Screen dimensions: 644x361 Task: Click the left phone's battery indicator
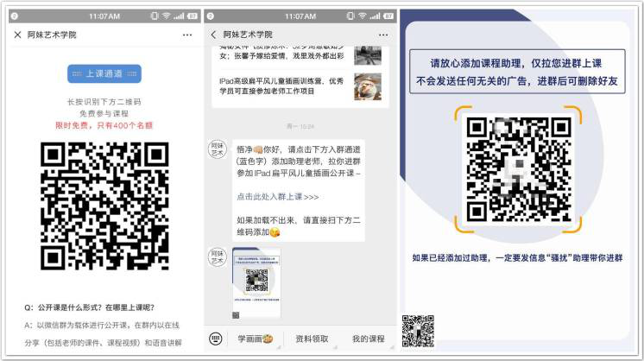point(193,16)
